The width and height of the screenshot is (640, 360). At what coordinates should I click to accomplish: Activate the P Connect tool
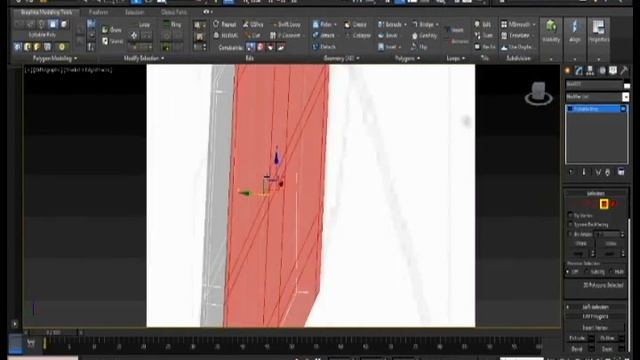(286, 36)
